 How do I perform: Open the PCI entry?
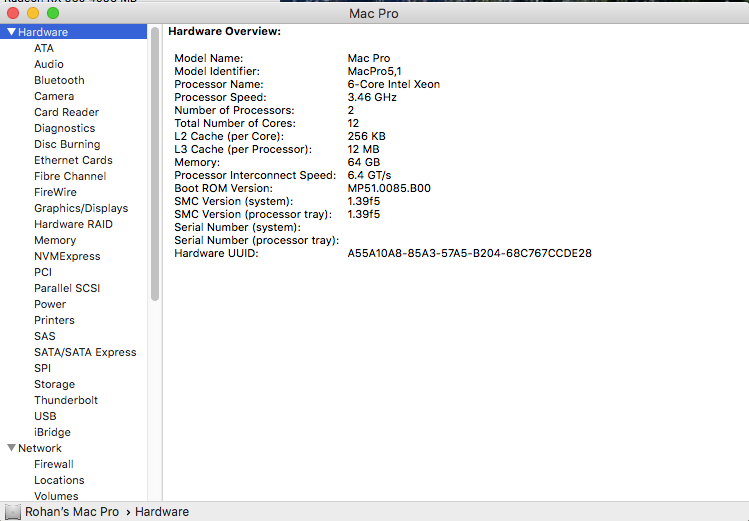pyautogui.click(x=43, y=272)
